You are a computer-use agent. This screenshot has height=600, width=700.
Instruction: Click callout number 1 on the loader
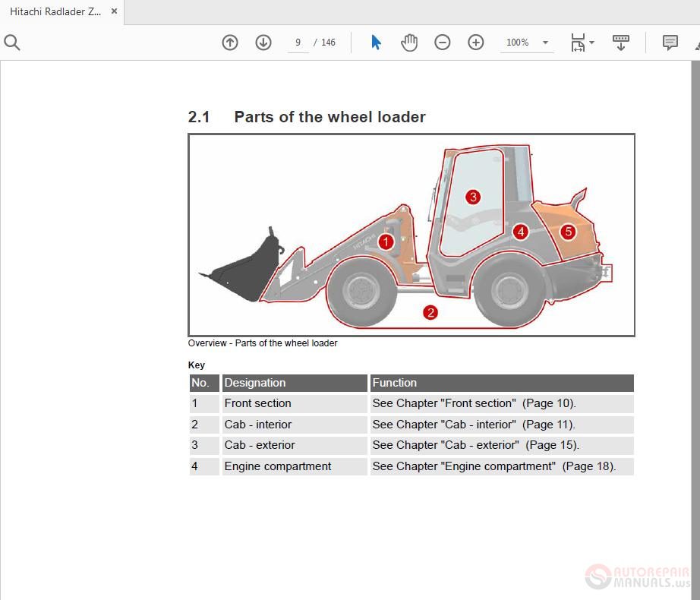click(386, 242)
